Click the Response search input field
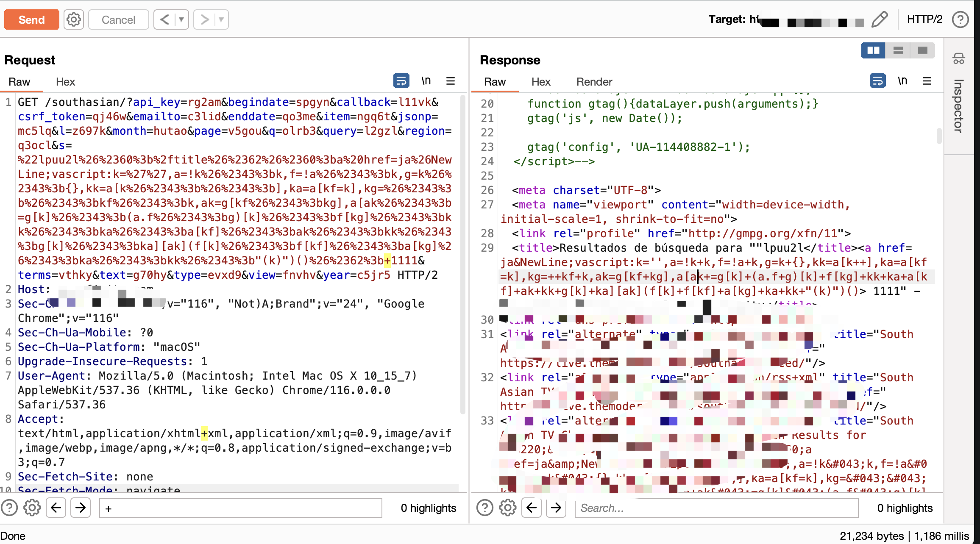Image resolution: width=980 pixels, height=544 pixels. point(716,508)
